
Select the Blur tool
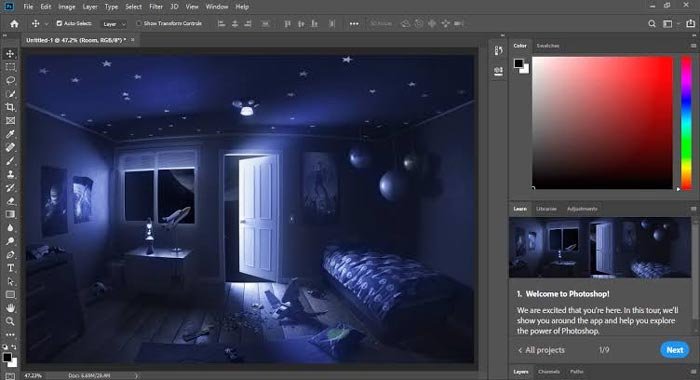pyautogui.click(x=10, y=228)
